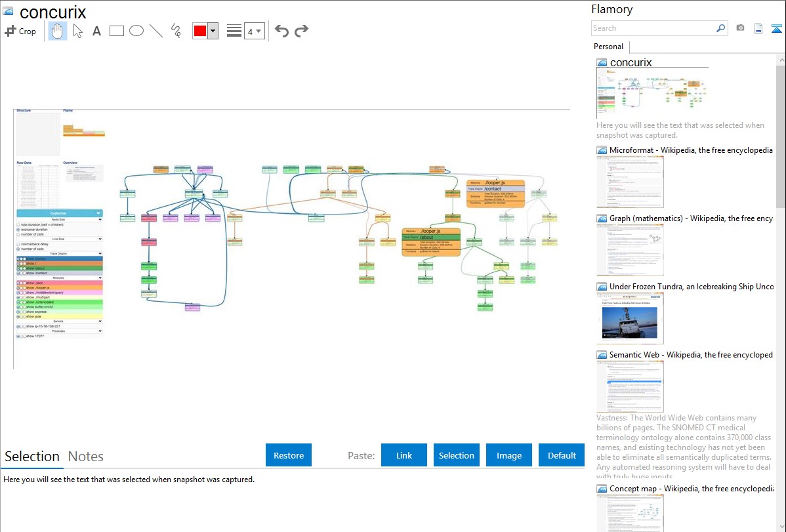
Task: Click snapshot icon next to Under Frozen Tundra
Action: coord(602,287)
